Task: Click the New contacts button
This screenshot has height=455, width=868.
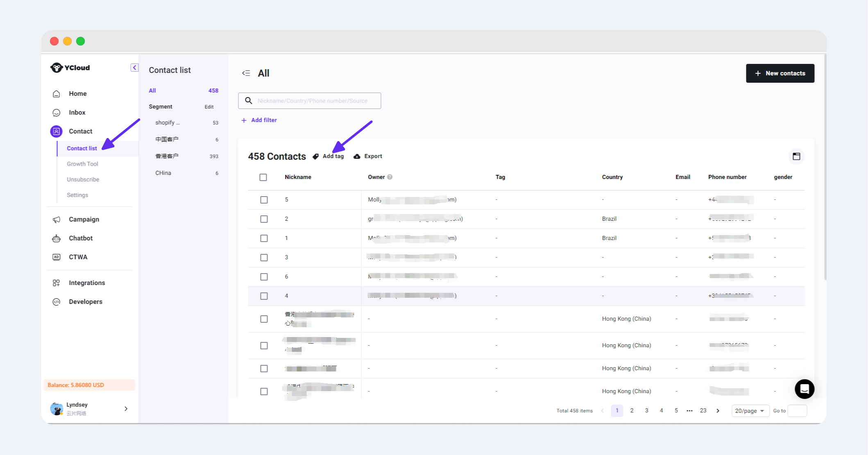Action: tap(780, 73)
